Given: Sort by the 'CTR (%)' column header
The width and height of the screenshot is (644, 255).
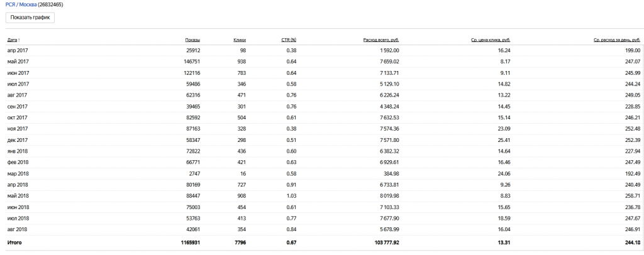Looking at the screenshot, I should pos(289,40).
